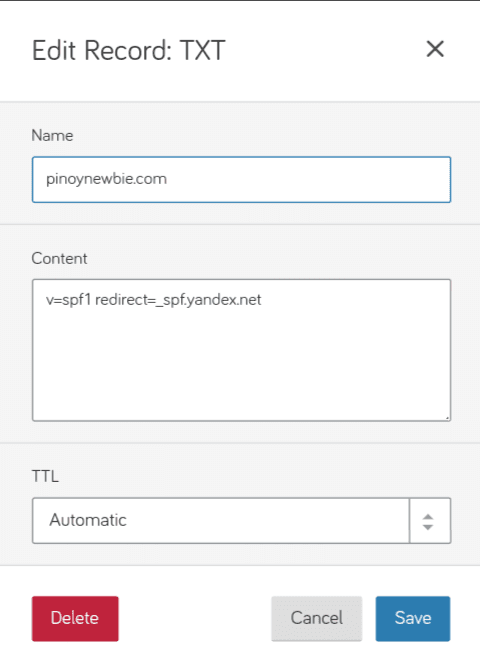Click blank end of the Name field

click(307, 179)
